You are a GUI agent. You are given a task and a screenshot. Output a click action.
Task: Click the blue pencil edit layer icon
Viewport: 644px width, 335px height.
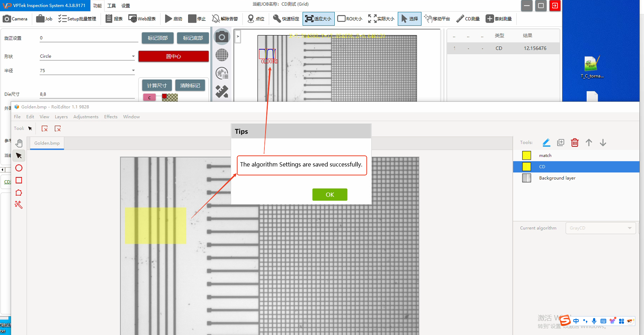[546, 143]
